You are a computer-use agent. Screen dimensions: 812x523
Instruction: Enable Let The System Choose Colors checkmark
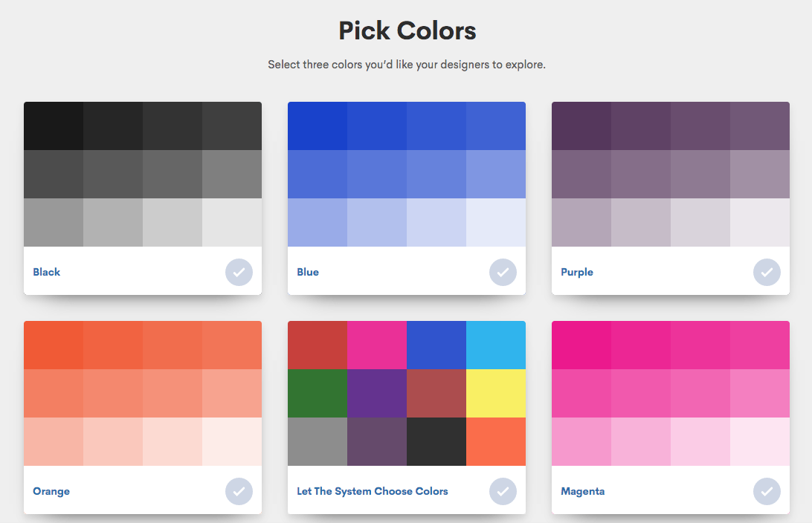point(503,491)
